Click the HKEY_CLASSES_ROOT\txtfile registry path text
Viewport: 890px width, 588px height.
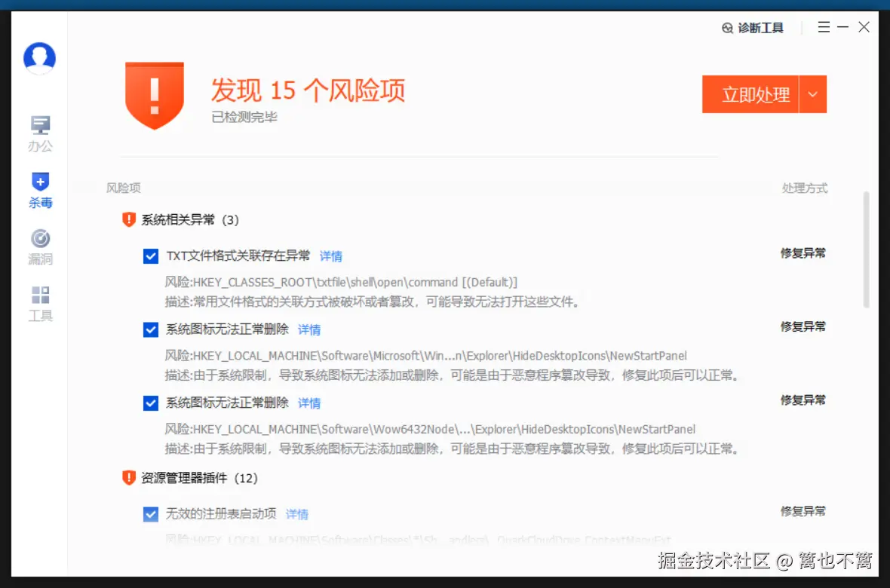pos(341,282)
